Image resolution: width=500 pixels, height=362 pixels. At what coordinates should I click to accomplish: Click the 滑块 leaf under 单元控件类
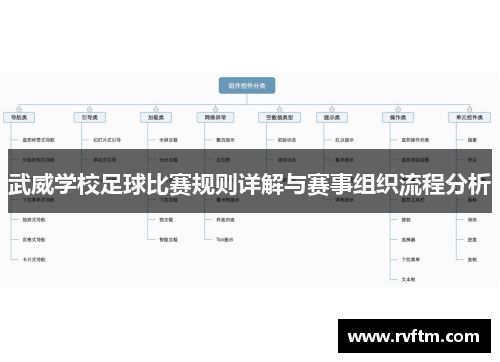pos(472,220)
